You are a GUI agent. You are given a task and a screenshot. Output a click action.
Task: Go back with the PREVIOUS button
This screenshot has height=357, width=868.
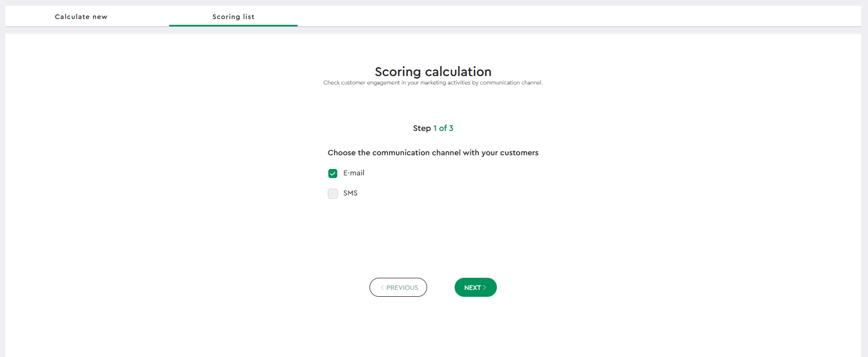point(398,287)
